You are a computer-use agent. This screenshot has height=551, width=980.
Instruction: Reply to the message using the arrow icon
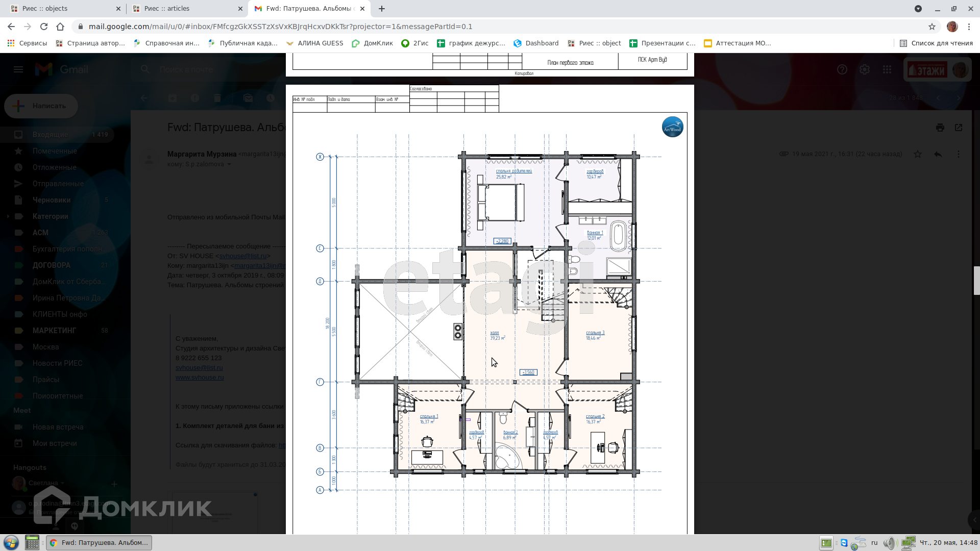(938, 154)
